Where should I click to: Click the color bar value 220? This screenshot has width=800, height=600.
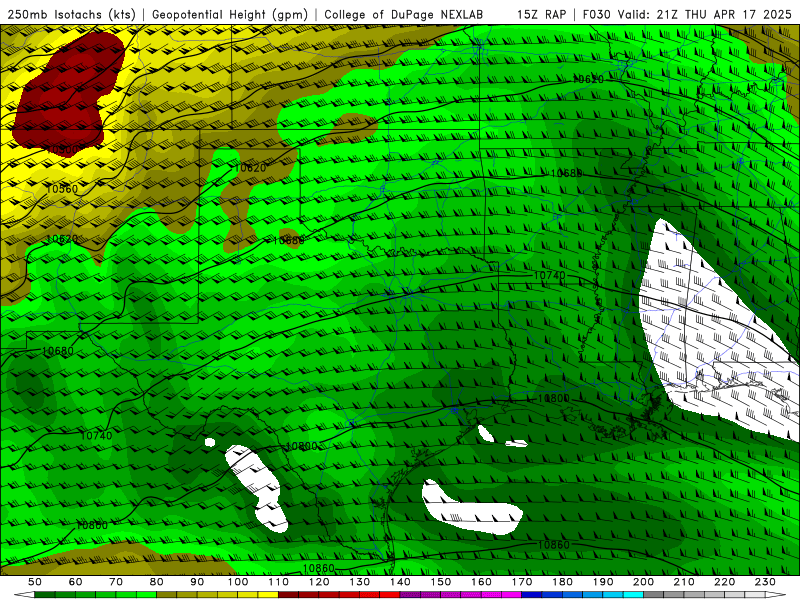coord(725,582)
